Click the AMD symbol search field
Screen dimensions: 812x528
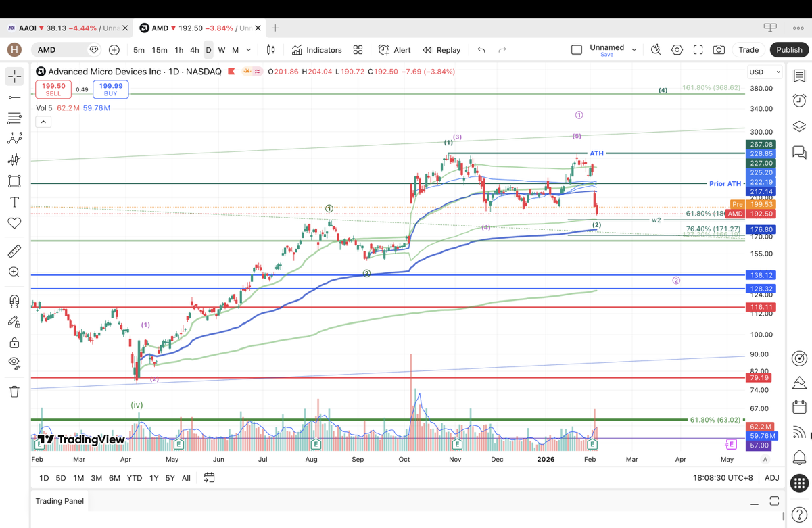(x=61, y=50)
